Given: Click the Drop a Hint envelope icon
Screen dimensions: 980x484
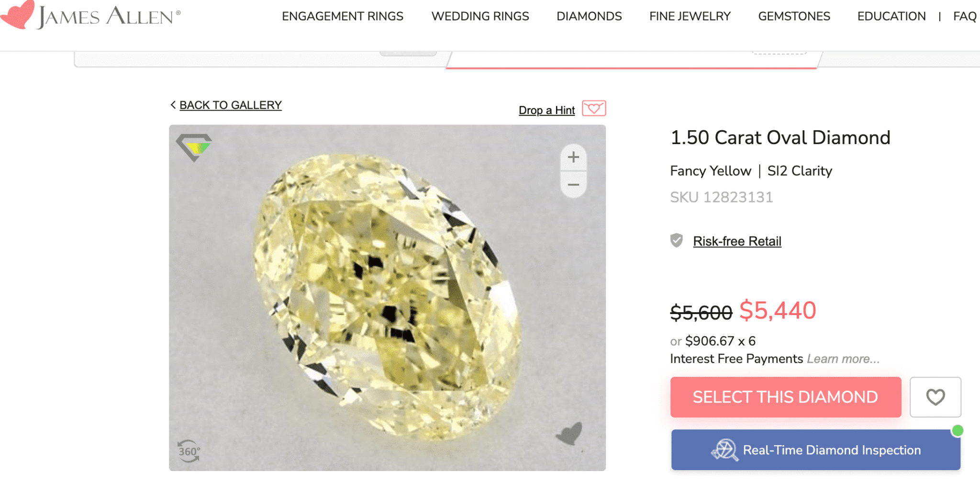Looking at the screenshot, I should tap(594, 109).
